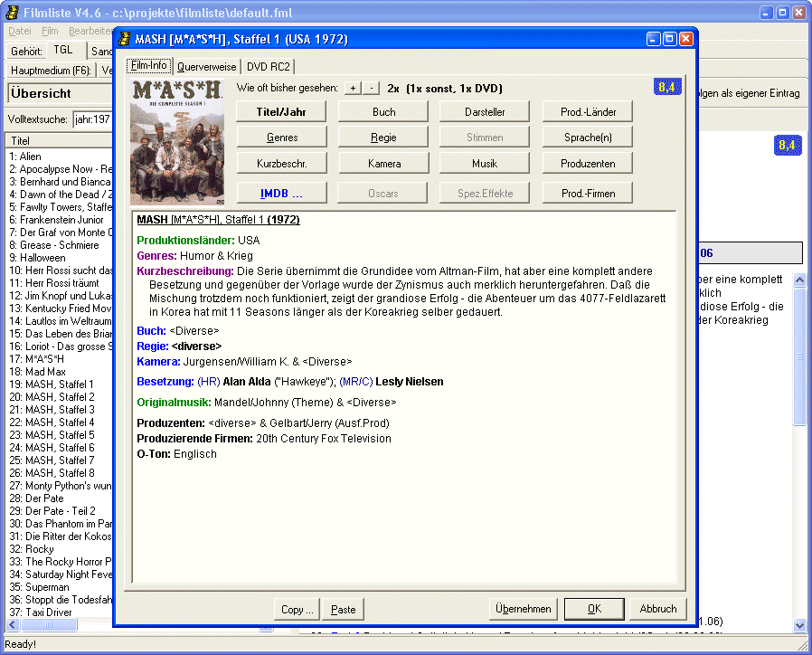Select "18: Mad Max" in the film list
The height and width of the screenshot is (655, 812).
(x=37, y=372)
